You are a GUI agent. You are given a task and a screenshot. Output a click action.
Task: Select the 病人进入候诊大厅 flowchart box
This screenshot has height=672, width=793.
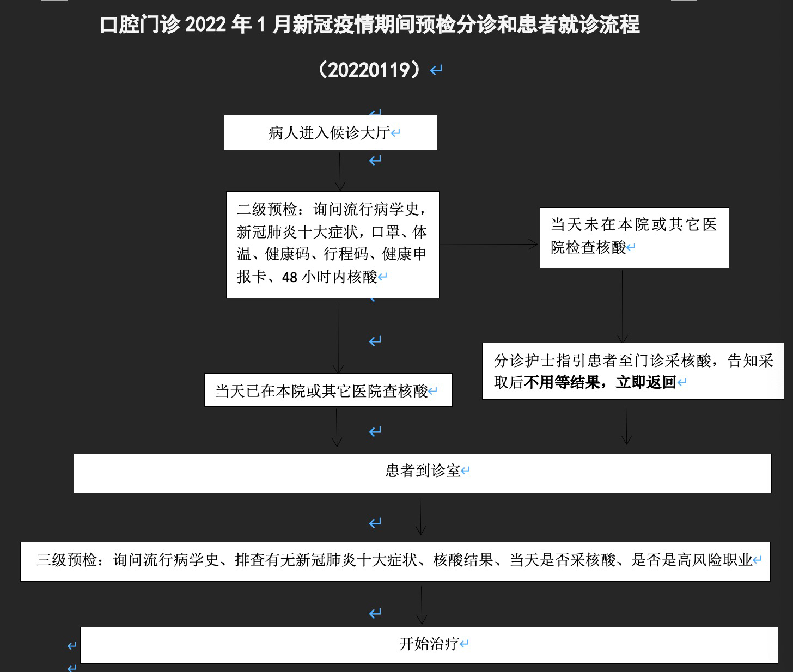coord(331,132)
